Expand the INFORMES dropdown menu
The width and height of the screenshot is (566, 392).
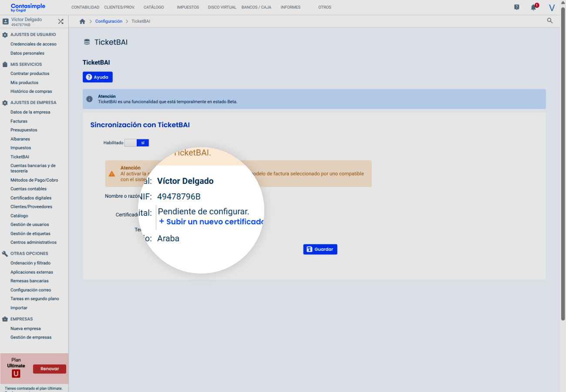coord(290,7)
